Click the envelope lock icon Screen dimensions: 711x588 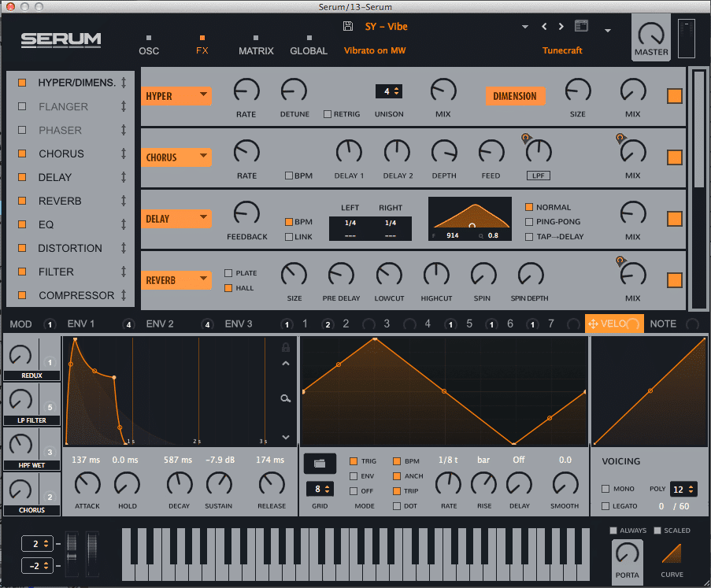[x=286, y=347]
